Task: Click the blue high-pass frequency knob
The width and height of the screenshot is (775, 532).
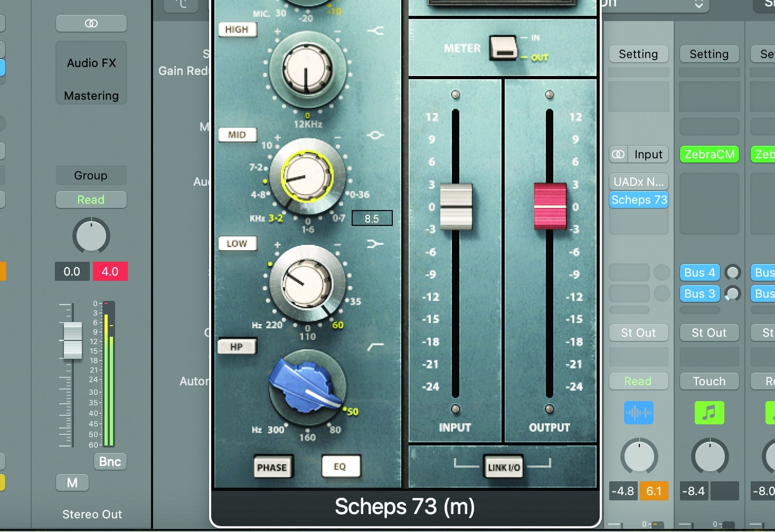Action: coord(307,387)
